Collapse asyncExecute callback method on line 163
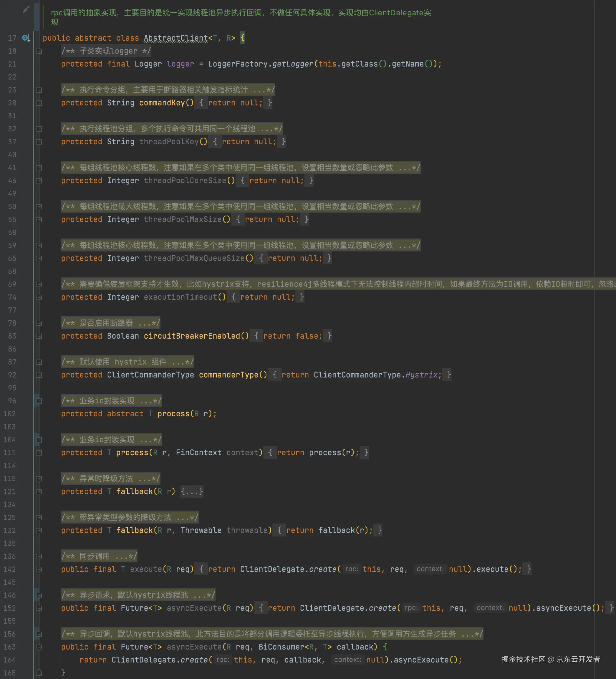This screenshot has height=679, width=616. 39,647
